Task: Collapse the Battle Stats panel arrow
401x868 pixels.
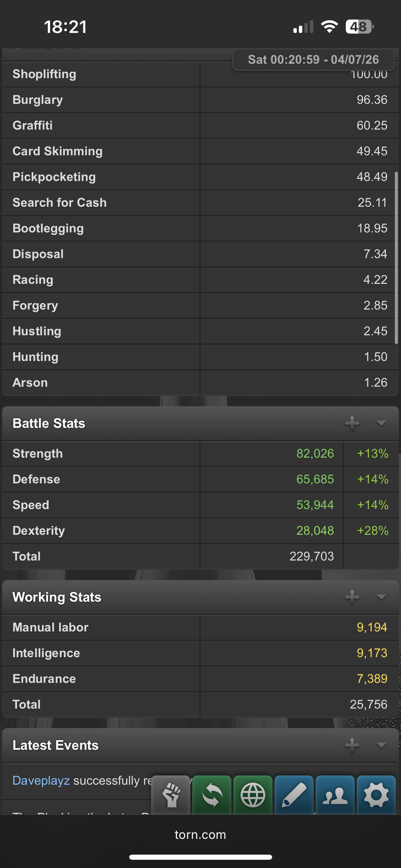Action: 381,423
